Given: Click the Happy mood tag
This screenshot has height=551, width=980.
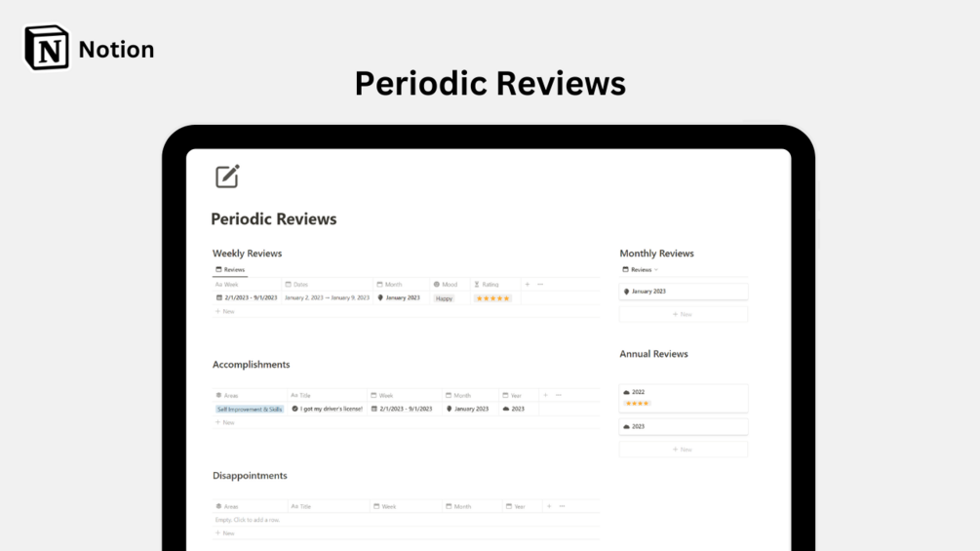Looking at the screenshot, I should click(x=444, y=298).
